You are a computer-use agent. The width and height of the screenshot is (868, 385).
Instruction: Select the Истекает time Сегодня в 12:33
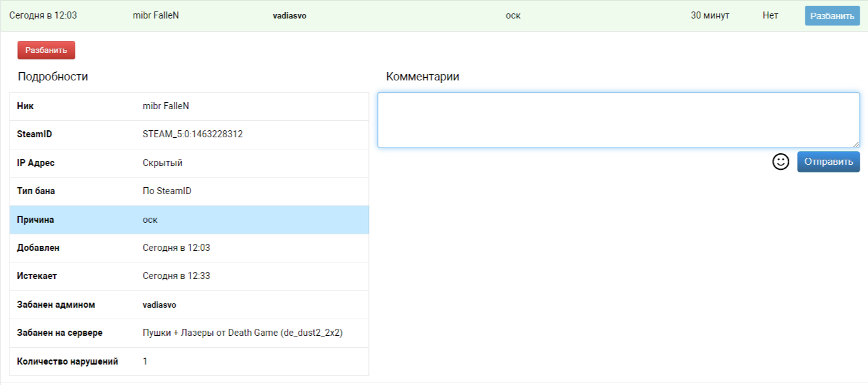[176, 276]
